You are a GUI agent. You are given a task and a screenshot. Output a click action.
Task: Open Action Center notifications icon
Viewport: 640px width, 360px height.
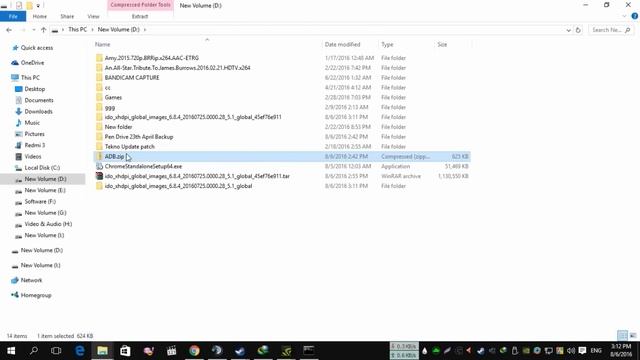tap(582, 351)
